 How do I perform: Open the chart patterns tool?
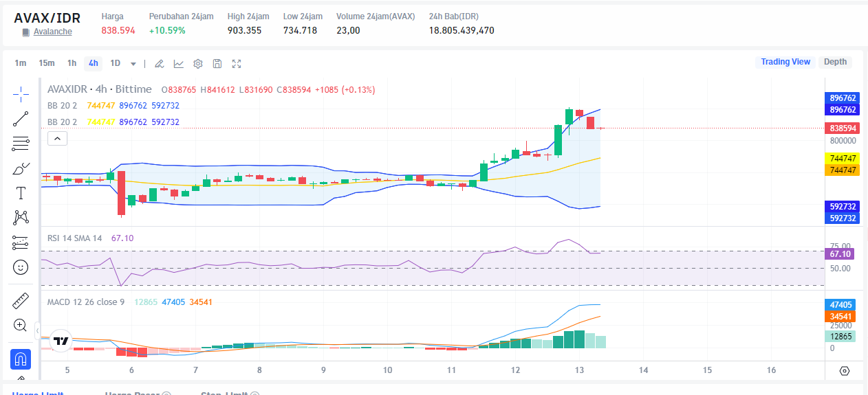21,218
